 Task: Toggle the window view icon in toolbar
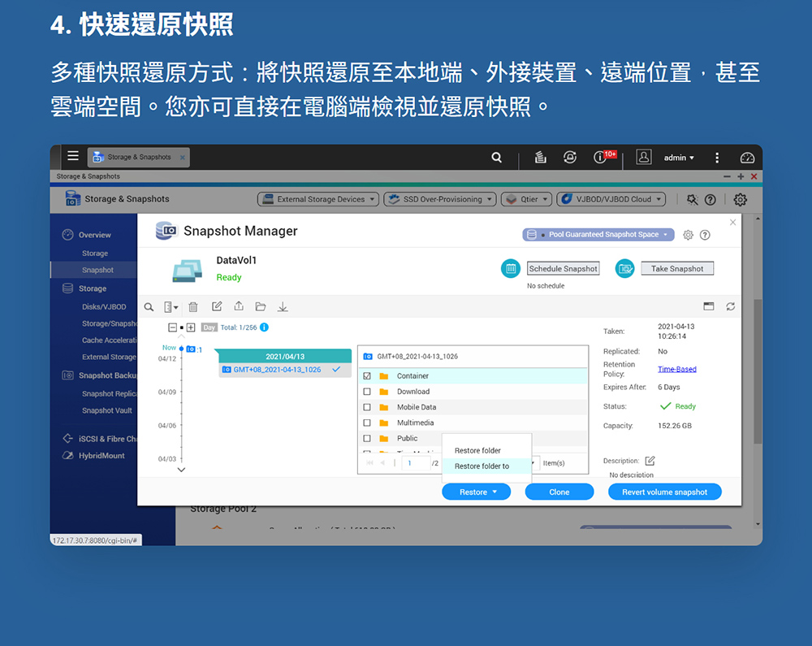point(708,306)
